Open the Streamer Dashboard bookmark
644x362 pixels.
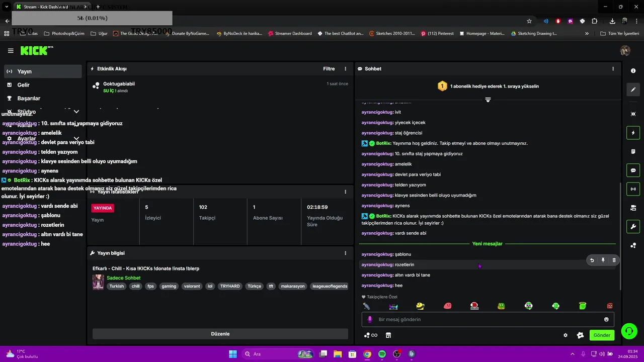tap(290, 34)
